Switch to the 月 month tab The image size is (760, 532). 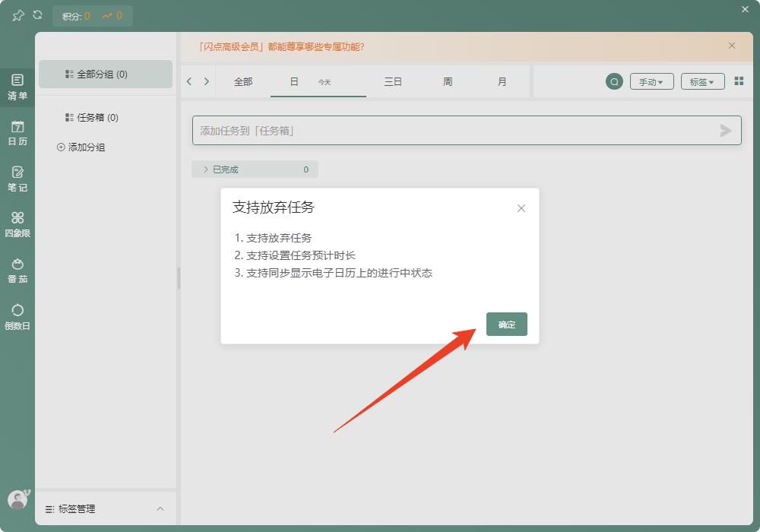click(x=502, y=81)
